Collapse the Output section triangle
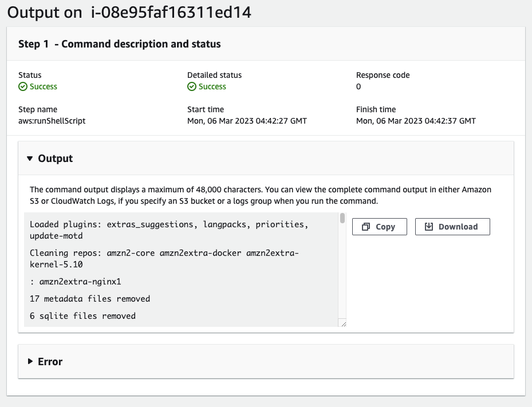Screen dimensions: 532x407 tap(30, 159)
